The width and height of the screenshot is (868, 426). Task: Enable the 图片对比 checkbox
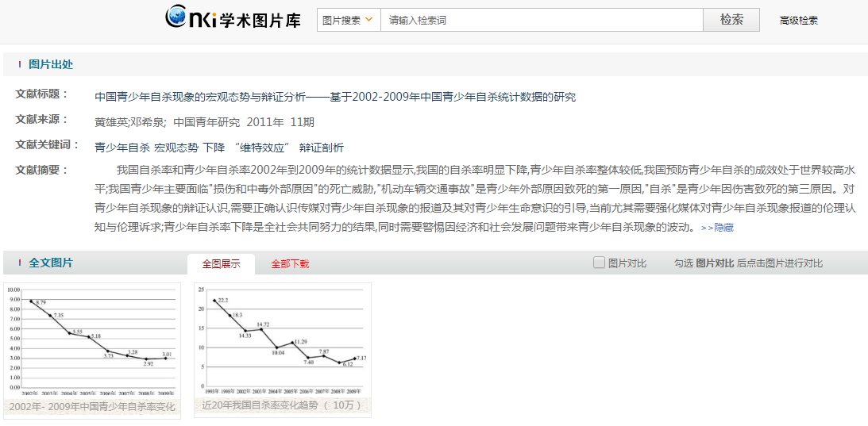coord(599,263)
